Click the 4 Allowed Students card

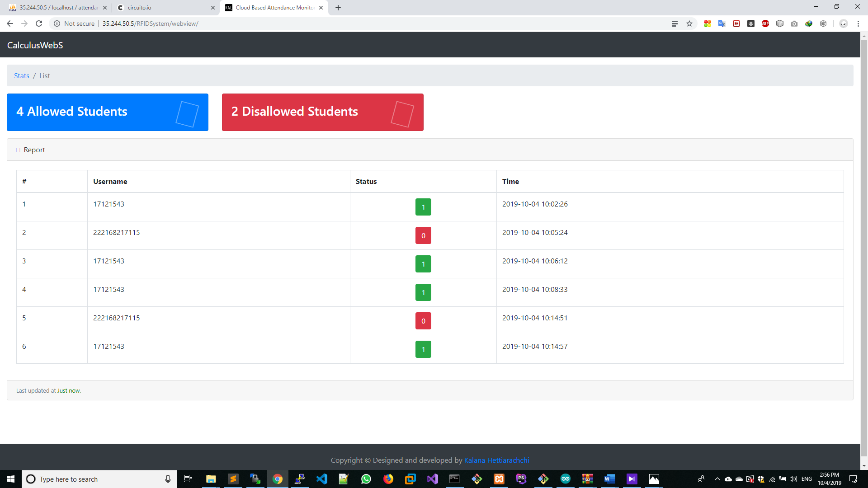[108, 112]
